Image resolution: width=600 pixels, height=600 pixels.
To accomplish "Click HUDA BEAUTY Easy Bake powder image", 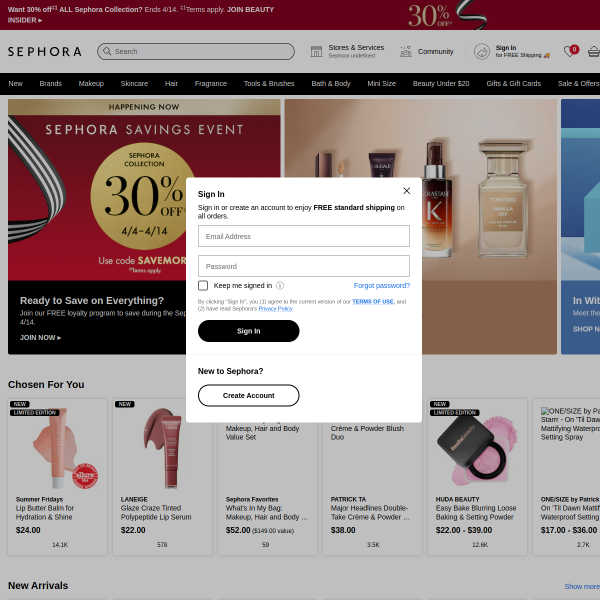I will (477, 450).
